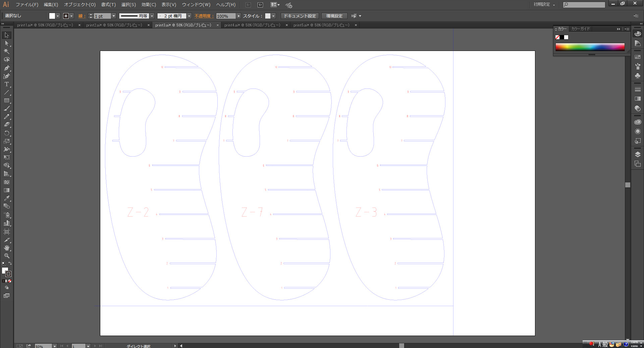The height and width of the screenshot is (348, 644).
Task: Open the Layers panel icon in dock
Action: 638,154
